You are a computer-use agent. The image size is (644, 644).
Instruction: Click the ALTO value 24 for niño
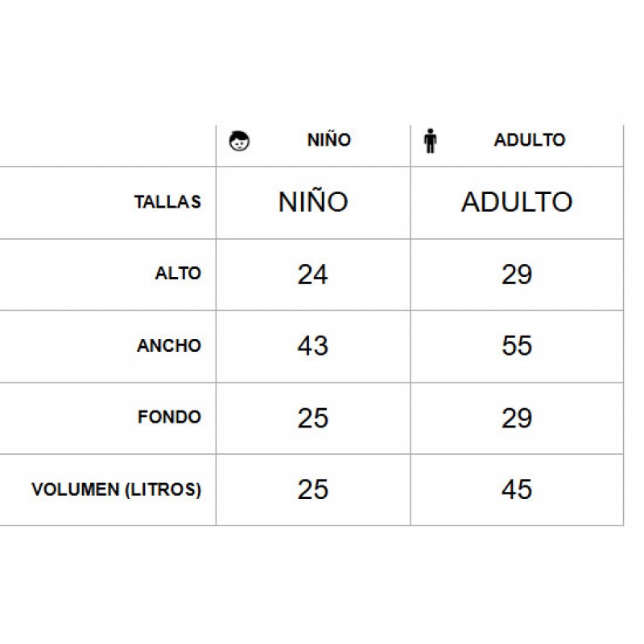(312, 275)
